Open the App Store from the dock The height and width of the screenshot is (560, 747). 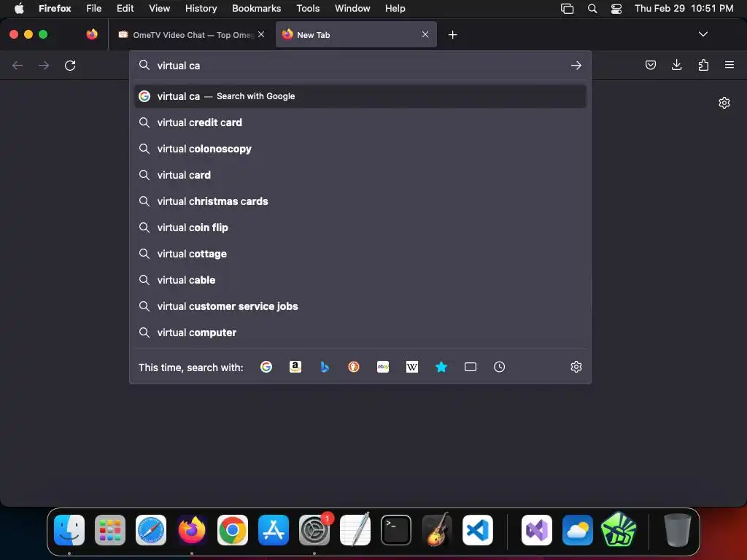(x=274, y=529)
